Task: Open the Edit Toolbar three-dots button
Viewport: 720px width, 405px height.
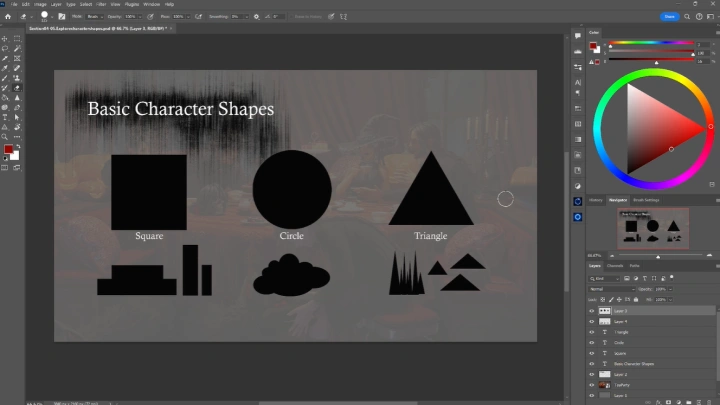Action: pos(17,137)
